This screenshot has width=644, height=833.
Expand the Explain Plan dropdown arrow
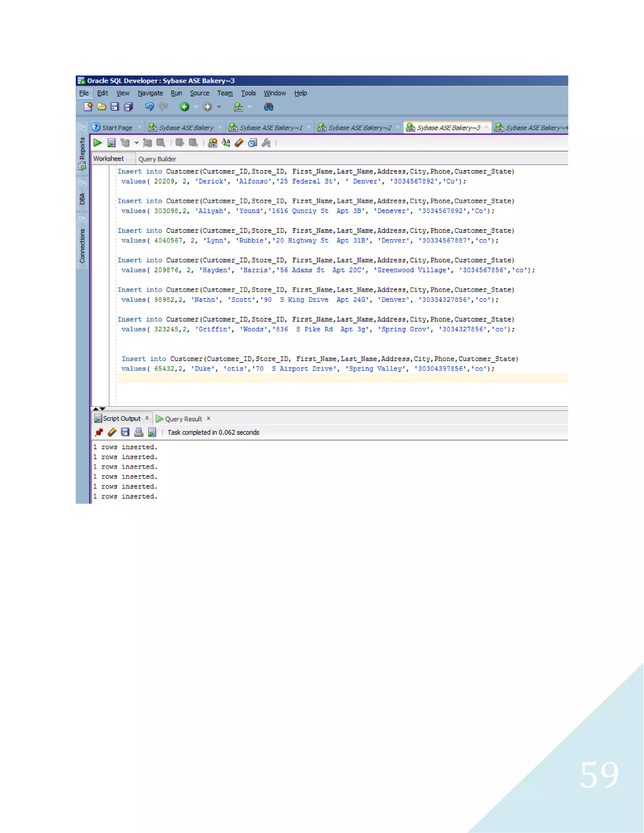click(x=136, y=143)
